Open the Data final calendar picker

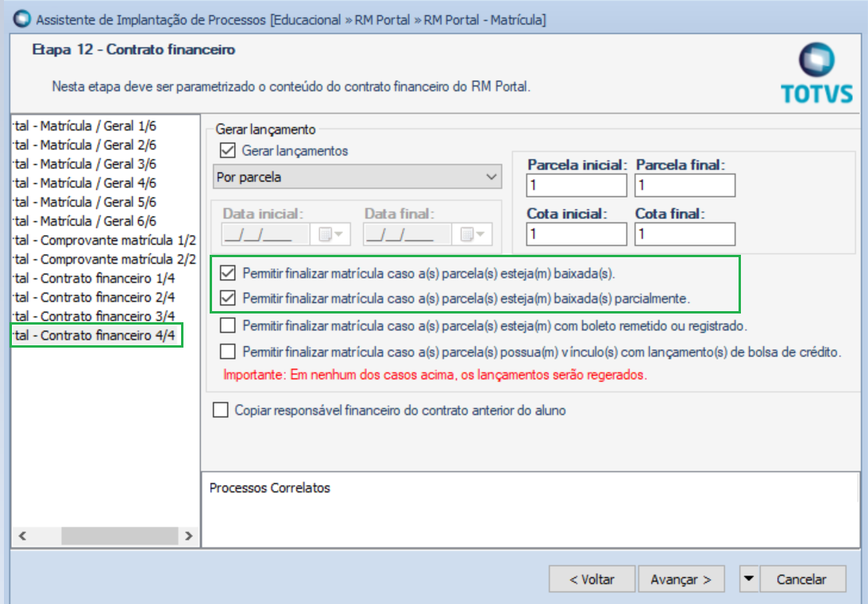[x=473, y=234]
